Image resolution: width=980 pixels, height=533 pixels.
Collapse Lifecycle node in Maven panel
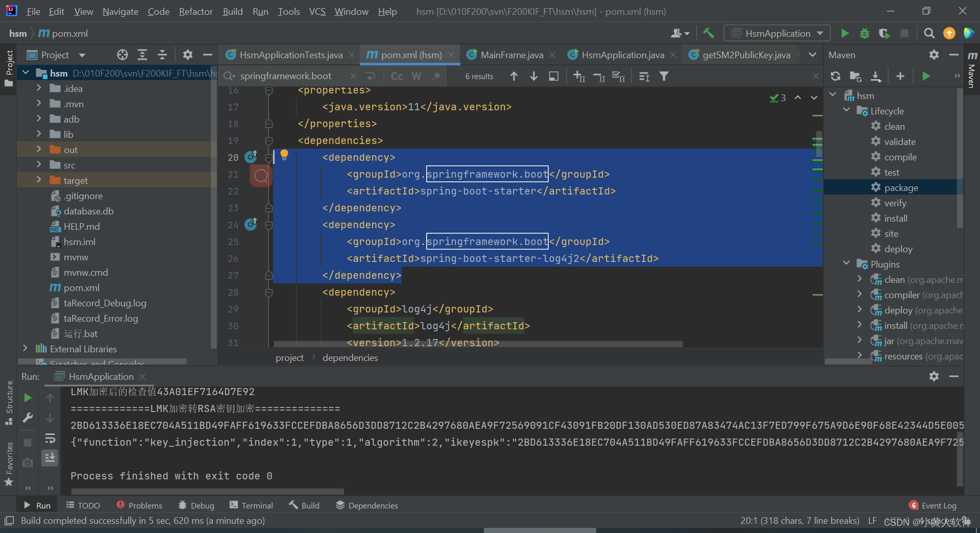pyautogui.click(x=847, y=111)
